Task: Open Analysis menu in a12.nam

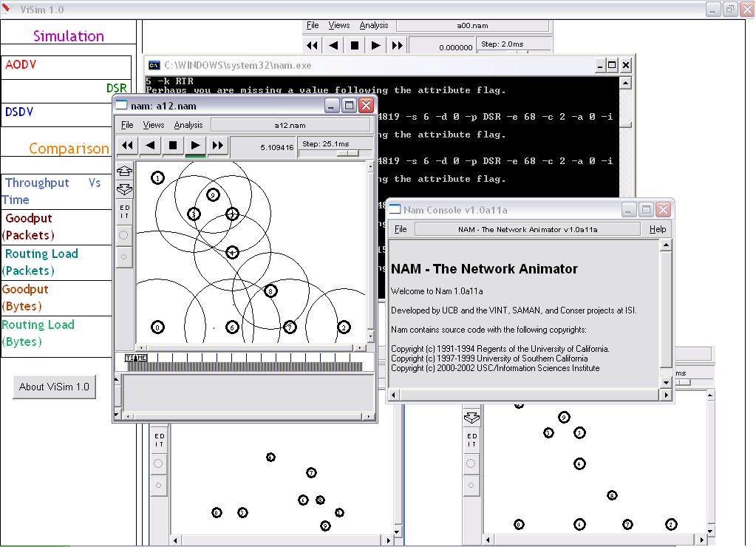Action: coord(188,125)
